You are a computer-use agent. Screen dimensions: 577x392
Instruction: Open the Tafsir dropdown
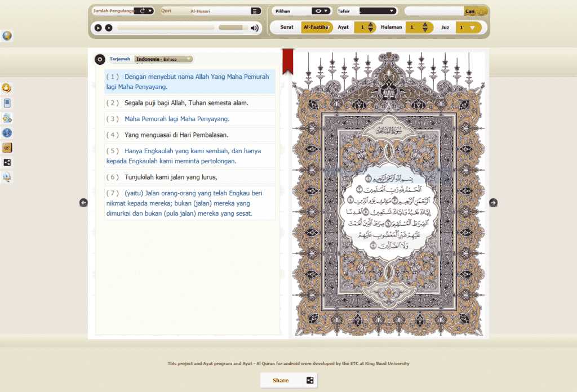378,11
